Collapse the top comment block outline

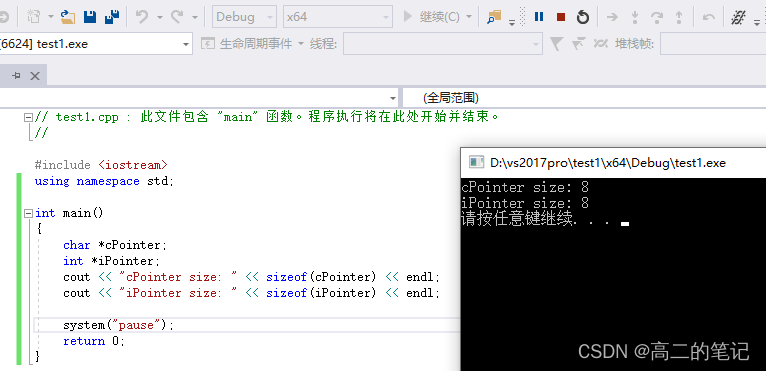[x=28, y=117]
